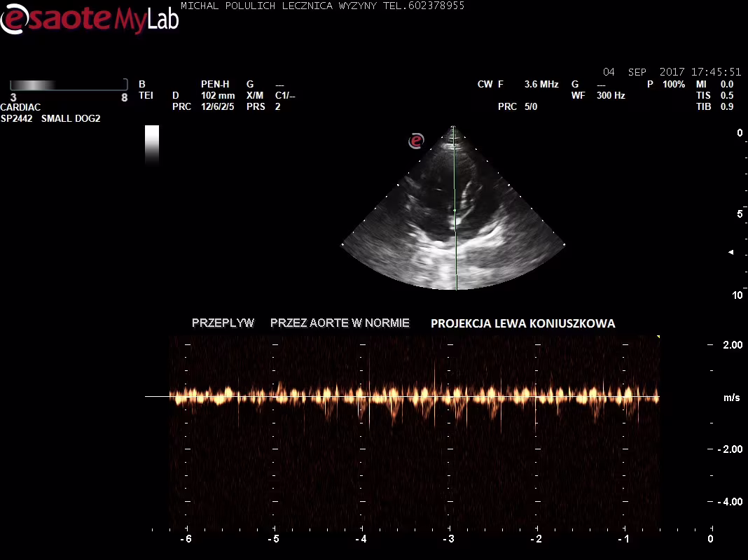Click the focal position arrow on depth scale
This screenshot has height=560, width=748.
pyautogui.click(x=731, y=252)
